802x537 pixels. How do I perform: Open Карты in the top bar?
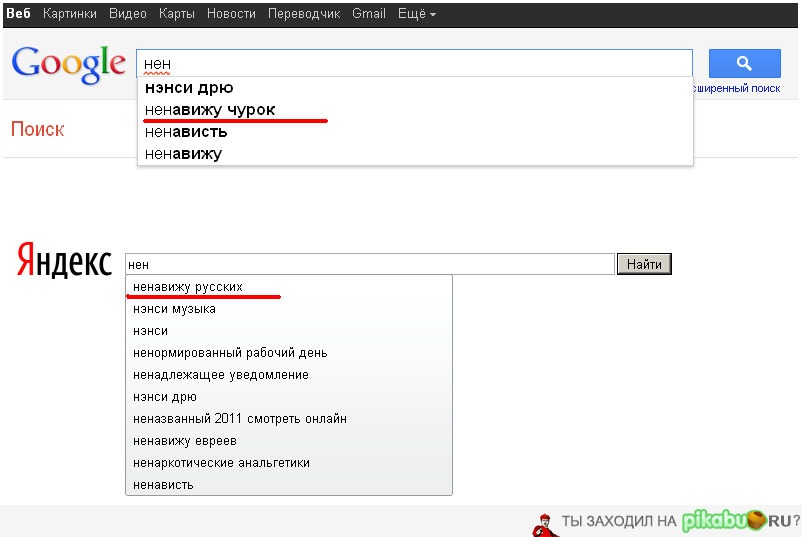click(176, 13)
